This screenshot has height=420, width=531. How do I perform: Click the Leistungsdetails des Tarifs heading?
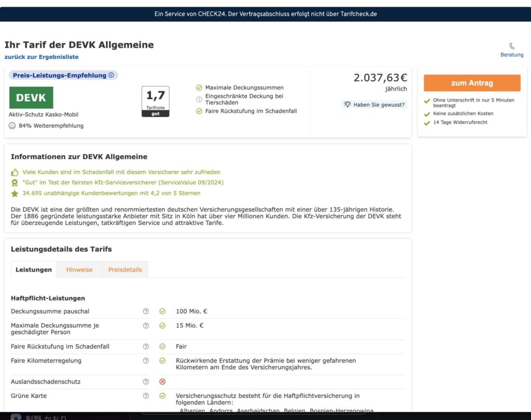point(61,249)
